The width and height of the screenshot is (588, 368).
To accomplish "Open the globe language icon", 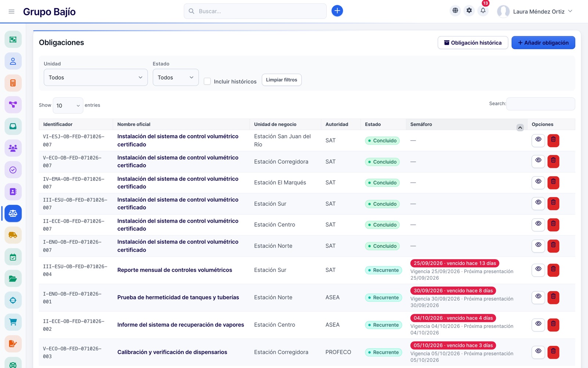I will pyautogui.click(x=455, y=11).
